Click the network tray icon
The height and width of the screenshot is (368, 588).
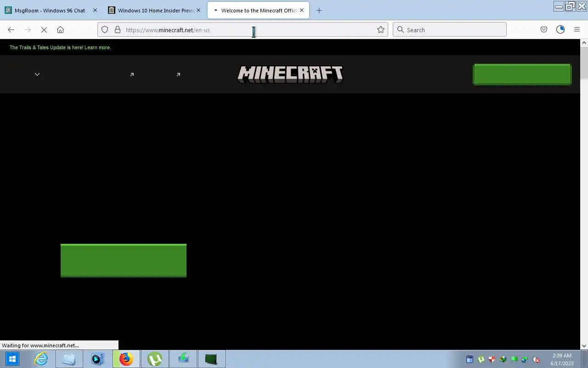[525, 359]
